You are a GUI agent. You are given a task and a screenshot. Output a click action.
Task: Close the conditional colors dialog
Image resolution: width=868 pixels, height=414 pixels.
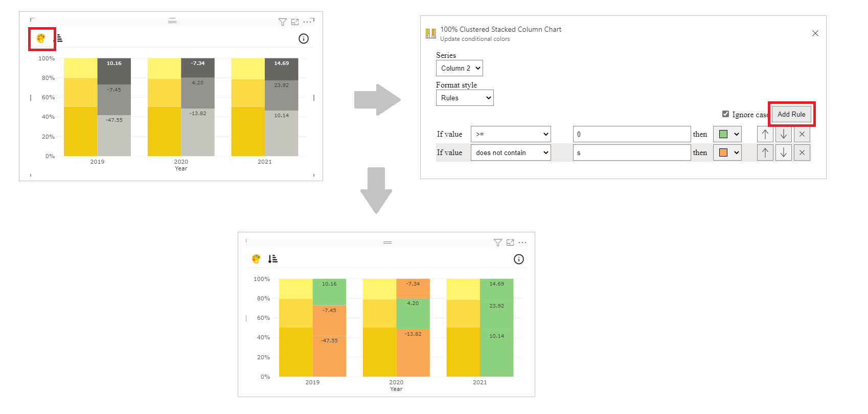pyautogui.click(x=815, y=33)
